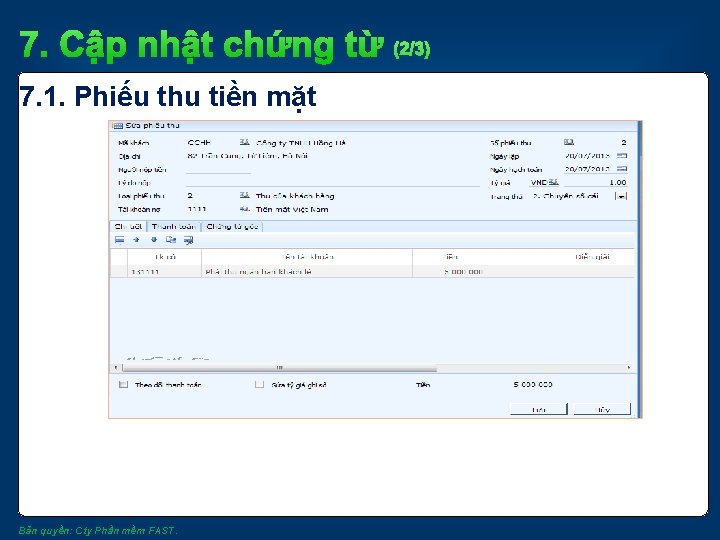Click the Ngày lập date field
Viewport: 720px width, 540px height.
pos(587,156)
